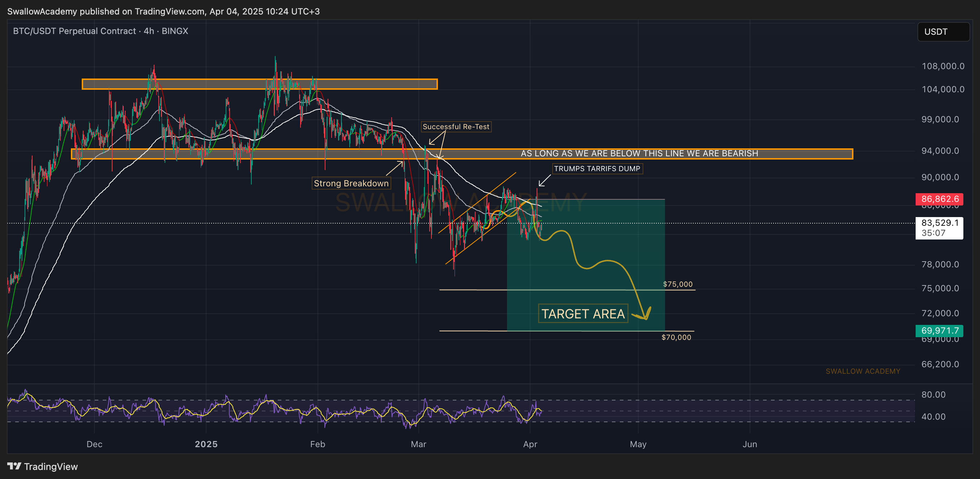Click the red 86,862.6 price tag
This screenshot has height=479, width=980.
pos(939,199)
